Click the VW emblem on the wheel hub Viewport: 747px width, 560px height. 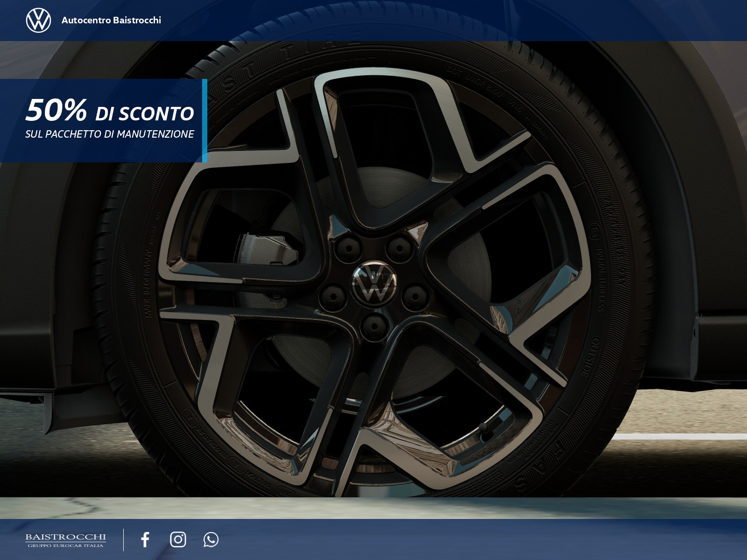pyautogui.click(x=374, y=283)
